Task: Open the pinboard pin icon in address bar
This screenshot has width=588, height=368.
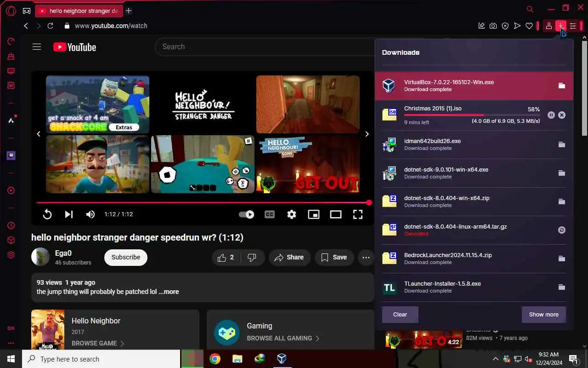Action: coord(481,26)
